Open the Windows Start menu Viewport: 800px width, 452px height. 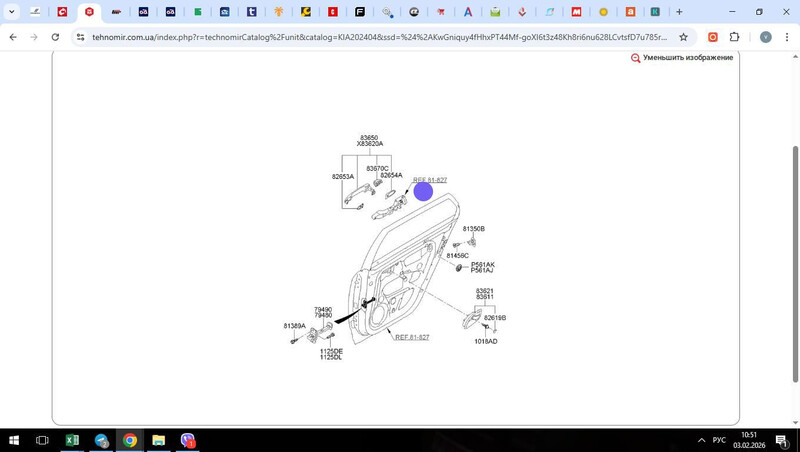pos(14,440)
